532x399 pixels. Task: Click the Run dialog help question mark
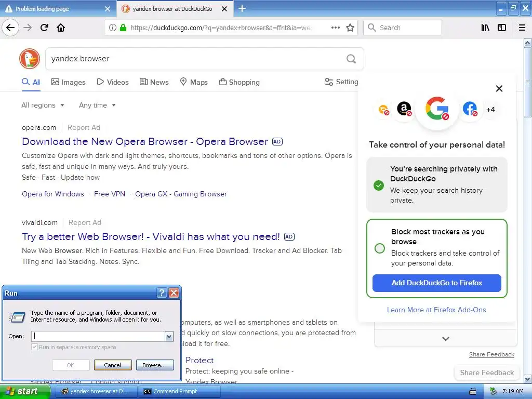click(x=162, y=293)
